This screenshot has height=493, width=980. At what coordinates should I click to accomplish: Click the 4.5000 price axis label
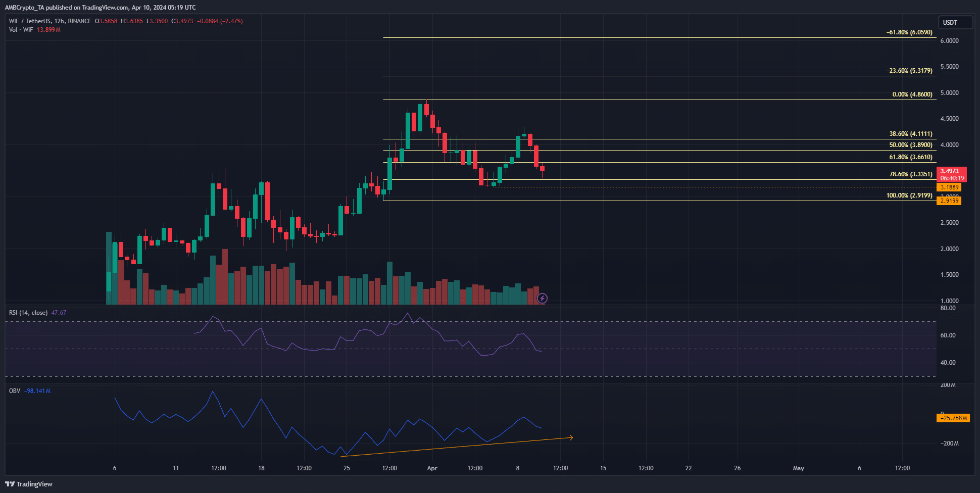(x=949, y=119)
